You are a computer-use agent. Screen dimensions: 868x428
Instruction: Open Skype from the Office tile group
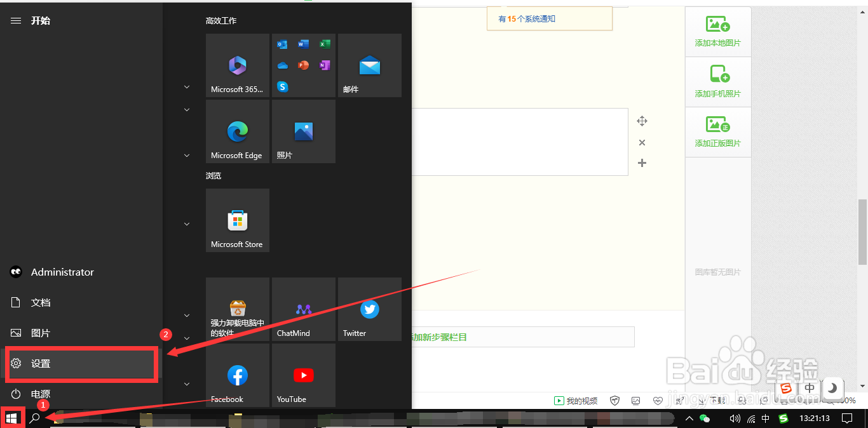[282, 86]
